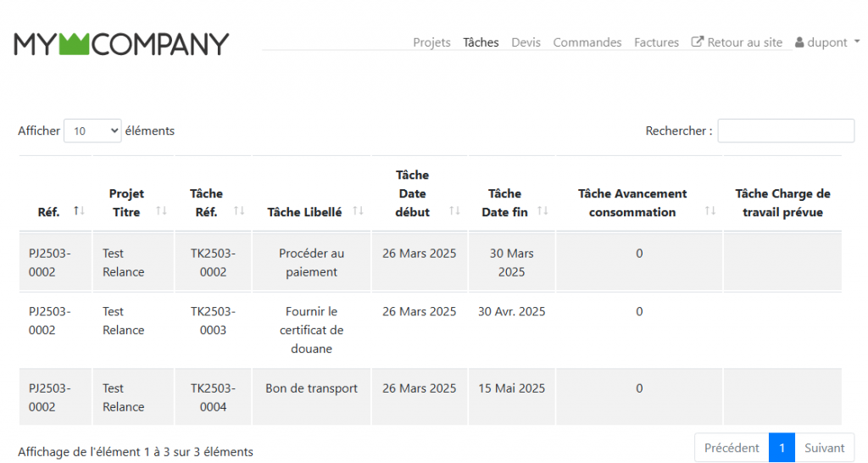The width and height of the screenshot is (868, 463).
Task: Sort by Tâche Avancement consommation arrows
Action: point(710,211)
